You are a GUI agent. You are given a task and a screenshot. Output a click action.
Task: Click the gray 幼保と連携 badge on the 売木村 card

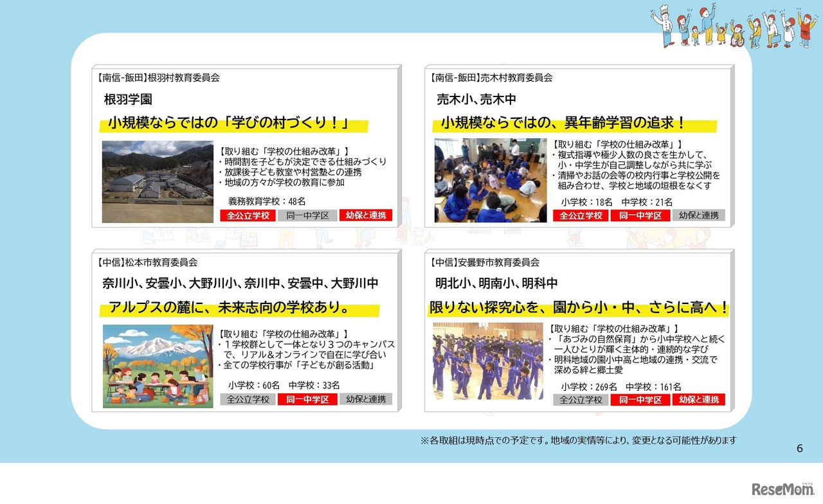point(700,215)
